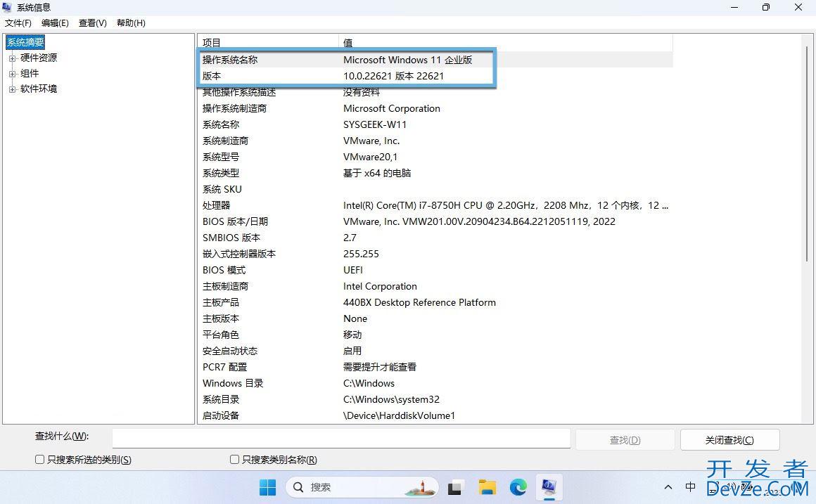
Task: Select the 操作系统名称 row
Action: click(x=435, y=60)
